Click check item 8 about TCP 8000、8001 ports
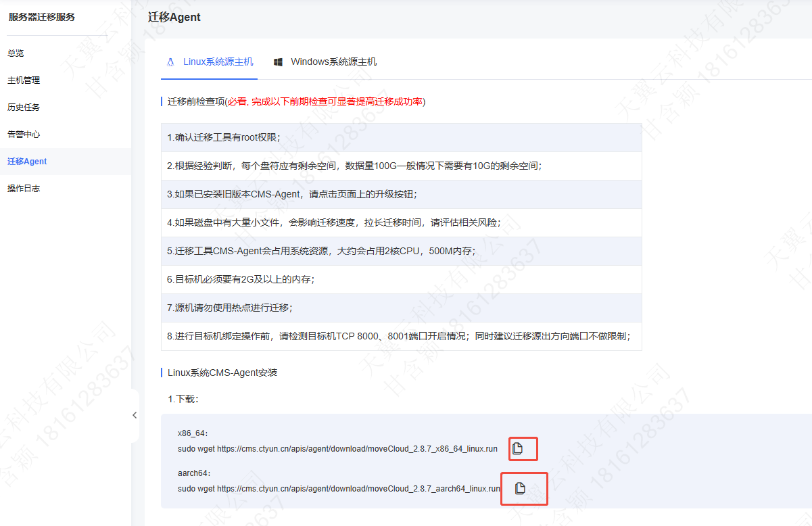 pos(401,336)
